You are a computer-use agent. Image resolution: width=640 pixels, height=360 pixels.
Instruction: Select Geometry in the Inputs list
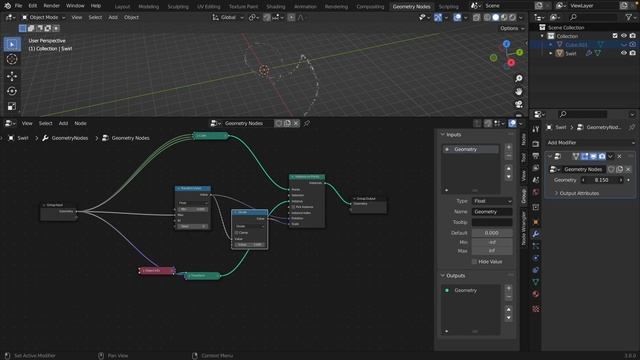pyautogui.click(x=471, y=149)
